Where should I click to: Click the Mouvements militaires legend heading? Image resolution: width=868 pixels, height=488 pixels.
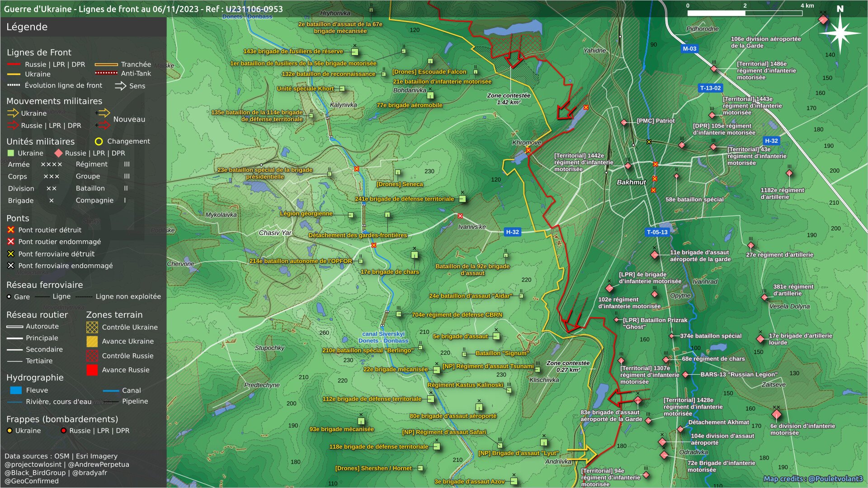coord(54,101)
